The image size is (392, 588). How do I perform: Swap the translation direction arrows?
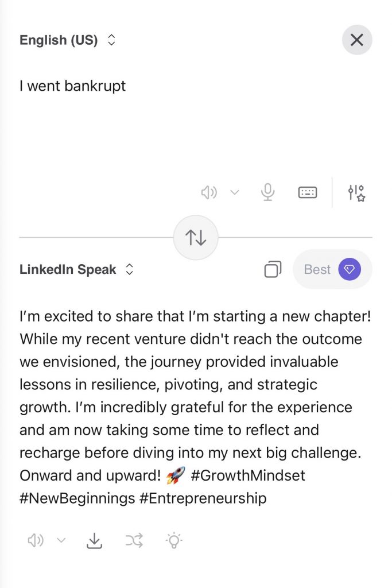coord(196,237)
